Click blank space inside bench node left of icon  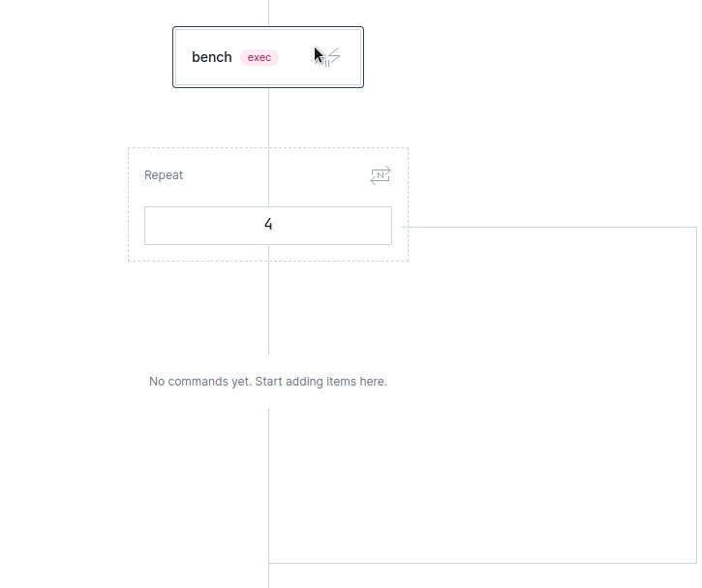click(295, 57)
